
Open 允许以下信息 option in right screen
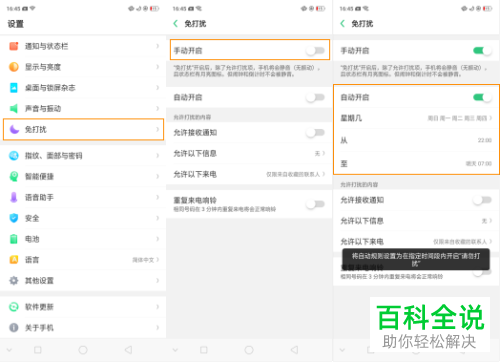point(416,221)
